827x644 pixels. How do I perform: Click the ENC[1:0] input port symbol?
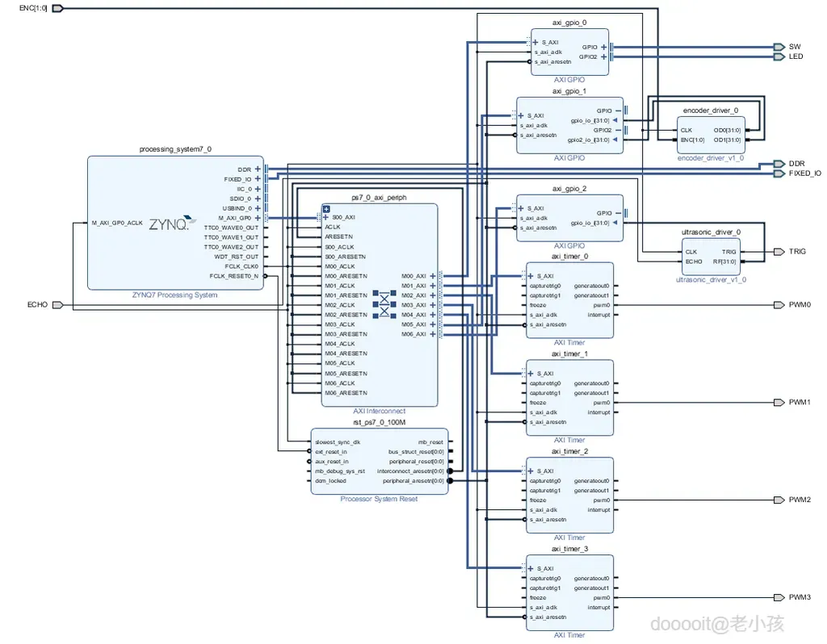[x=58, y=8]
